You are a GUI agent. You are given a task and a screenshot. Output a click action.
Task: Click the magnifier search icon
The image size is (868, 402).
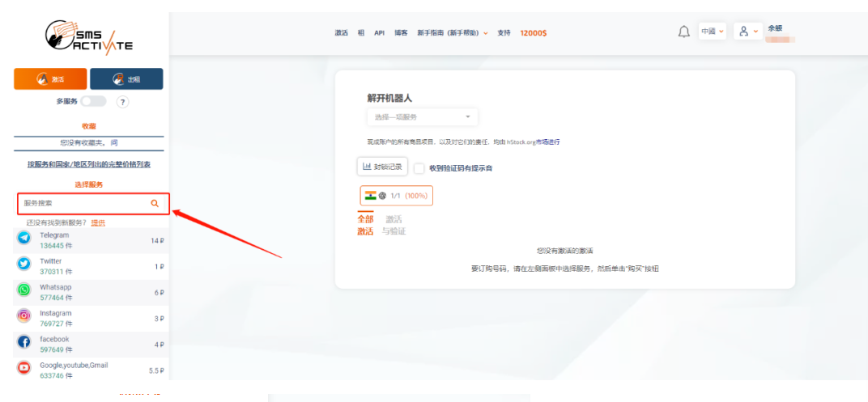pos(155,204)
